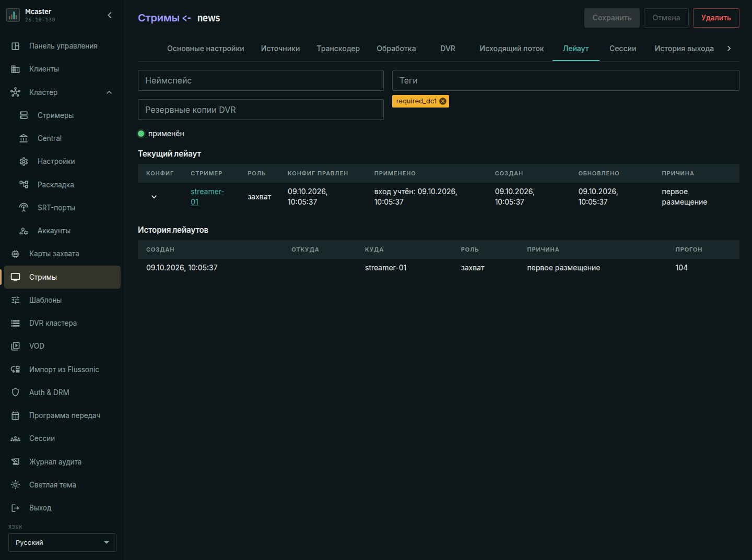Viewport: 752px width, 560px height.
Task: Click the Аккаунты users icon
Action: (23, 231)
